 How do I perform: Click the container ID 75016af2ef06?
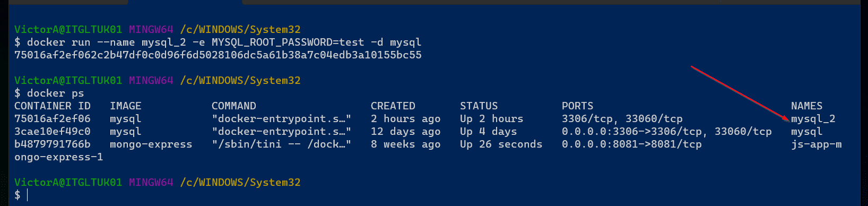tap(53, 119)
